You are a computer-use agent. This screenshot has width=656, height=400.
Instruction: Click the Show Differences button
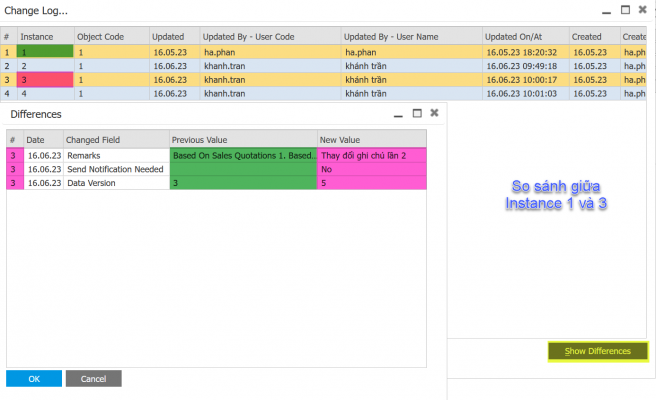[598, 351]
